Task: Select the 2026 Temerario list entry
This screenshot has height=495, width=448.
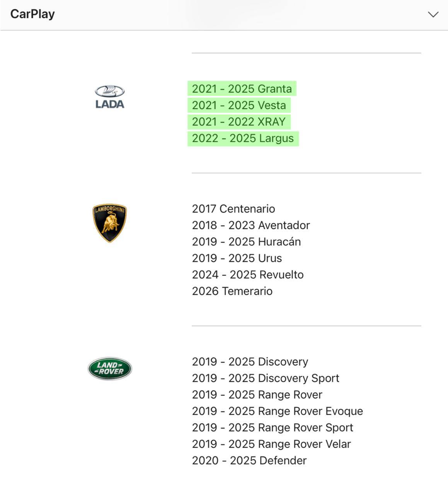Action: point(232,291)
